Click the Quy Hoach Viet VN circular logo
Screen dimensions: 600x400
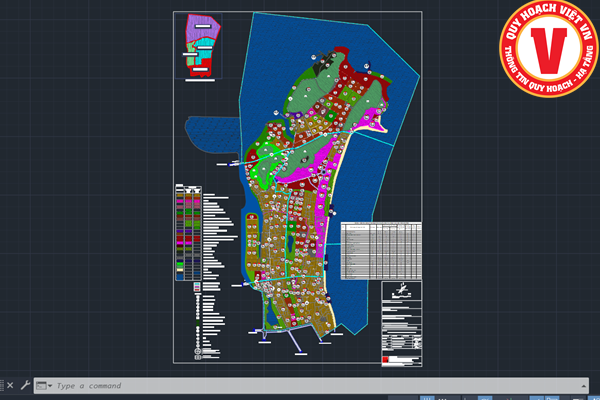548,49
